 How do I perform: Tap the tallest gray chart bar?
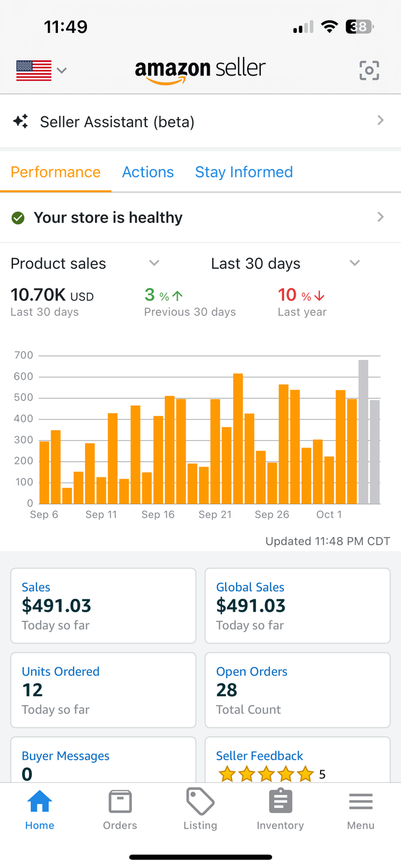(363, 432)
